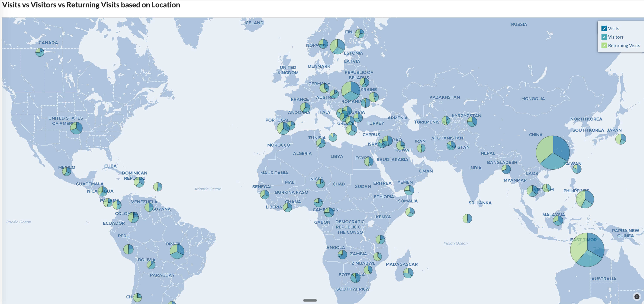The image size is (644, 304).
Task: Click the pie chart over Germany
Action: click(x=324, y=88)
